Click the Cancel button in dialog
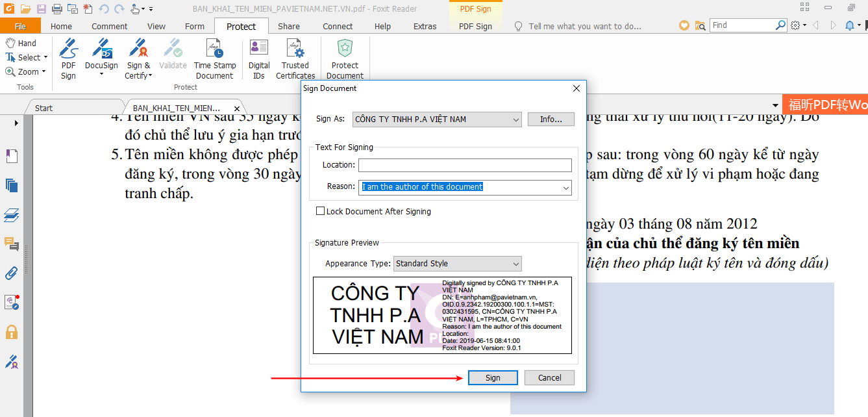 pos(549,378)
